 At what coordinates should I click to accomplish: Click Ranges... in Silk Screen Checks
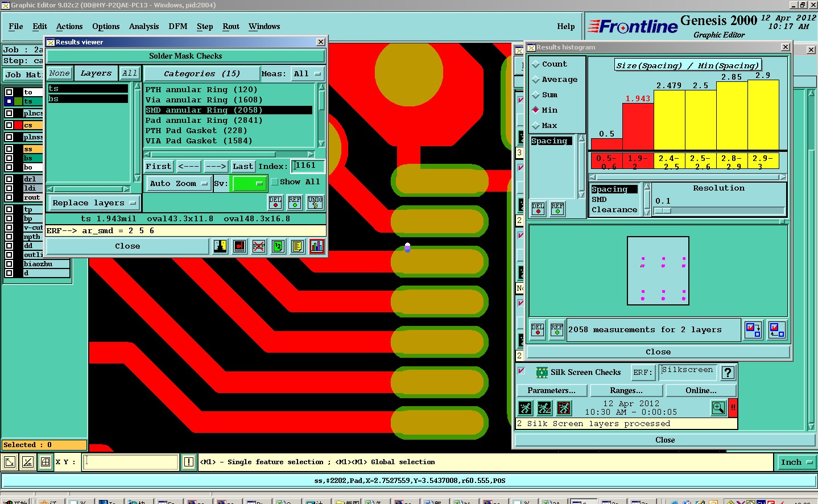coord(626,391)
